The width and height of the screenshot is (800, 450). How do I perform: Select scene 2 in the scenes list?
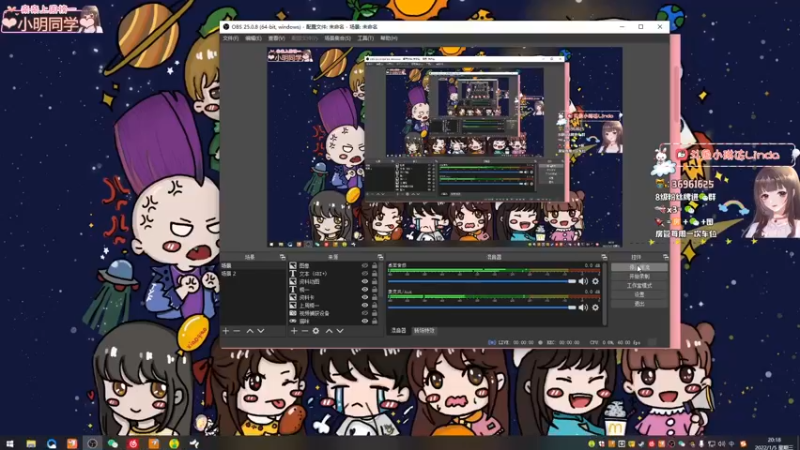coord(254,274)
